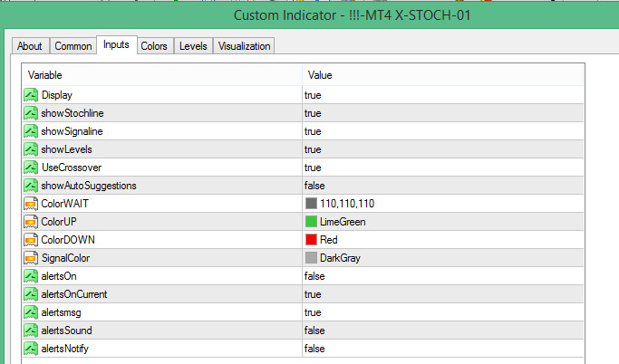Click the alertsNotify variable icon
Viewport: 619px width, 364px height.
point(31,349)
